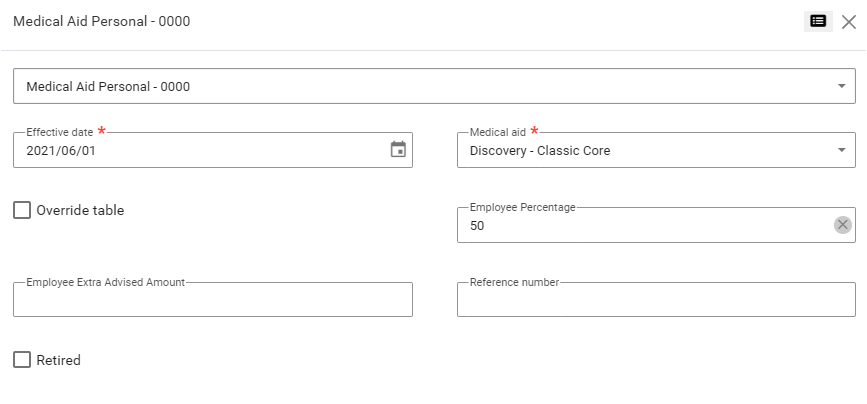Enable the Override table checkbox
The height and width of the screenshot is (404, 867).
[x=22, y=210]
